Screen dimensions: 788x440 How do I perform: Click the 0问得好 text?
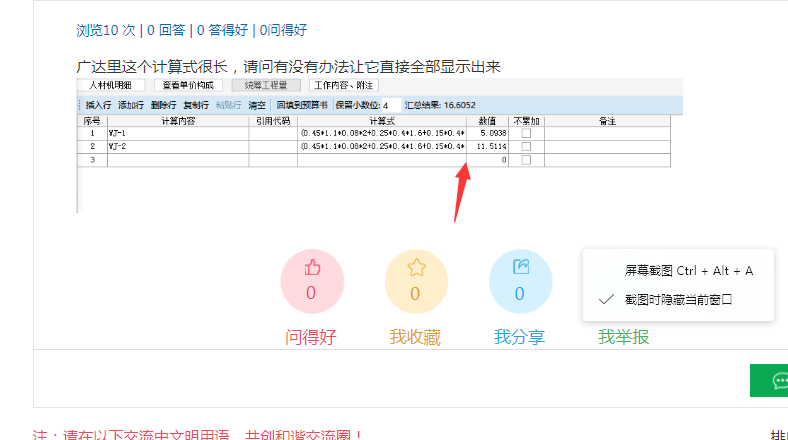click(283, 30)
